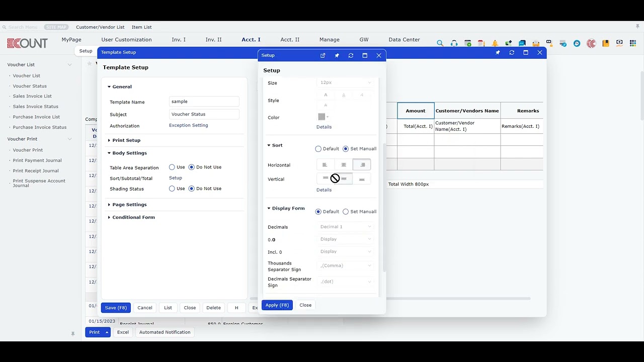Open Sales Invoice List in sidebar
Screen dimensions: 644x362
point(32,96)
